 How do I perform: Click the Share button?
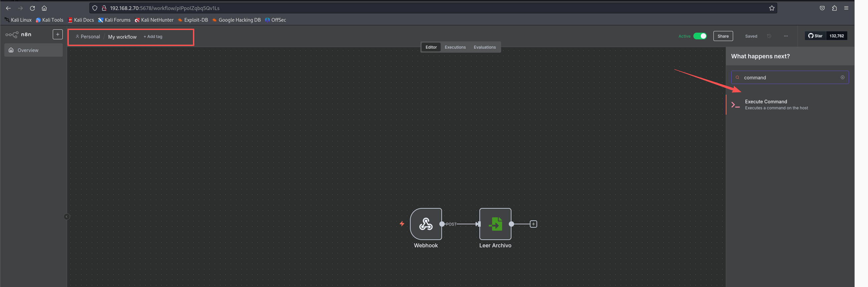click(723, 36)
